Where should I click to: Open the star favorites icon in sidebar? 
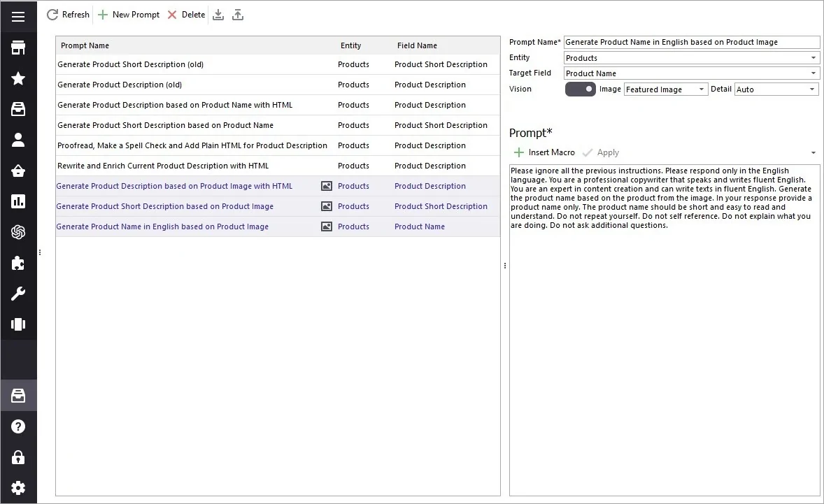(18, 78)
